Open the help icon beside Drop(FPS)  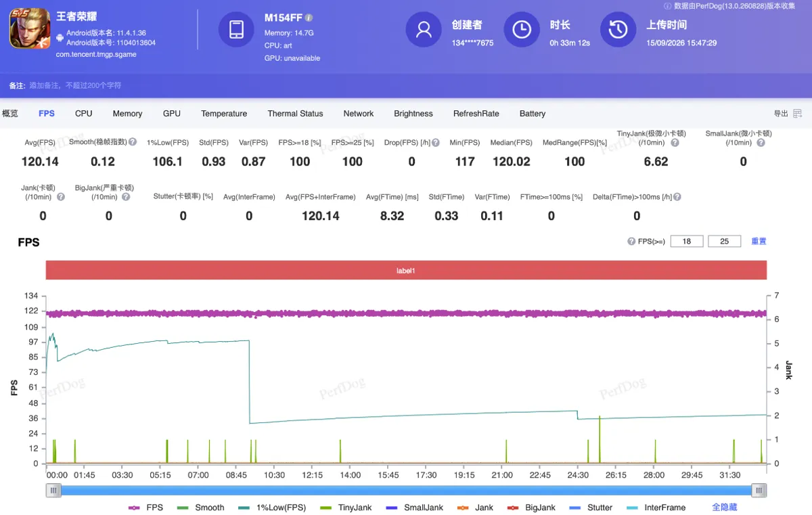click(x=435, y=143)
